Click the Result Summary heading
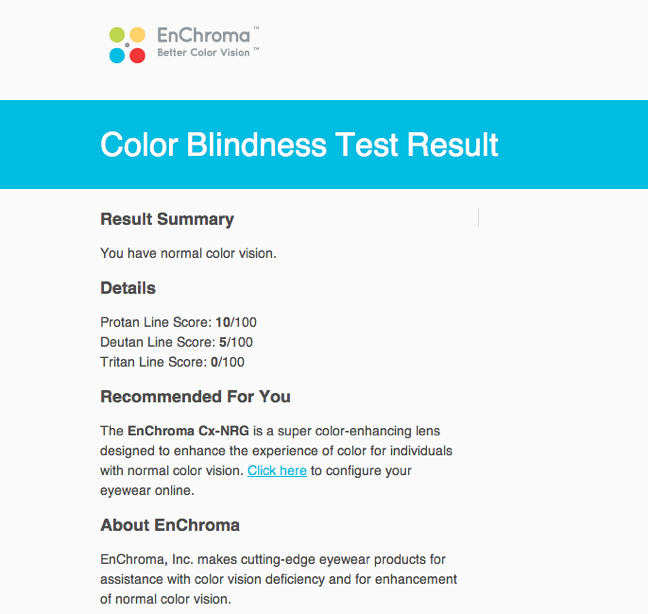This screenshot has height=614, width=648. pyautogui.click(x=167, y=219)
